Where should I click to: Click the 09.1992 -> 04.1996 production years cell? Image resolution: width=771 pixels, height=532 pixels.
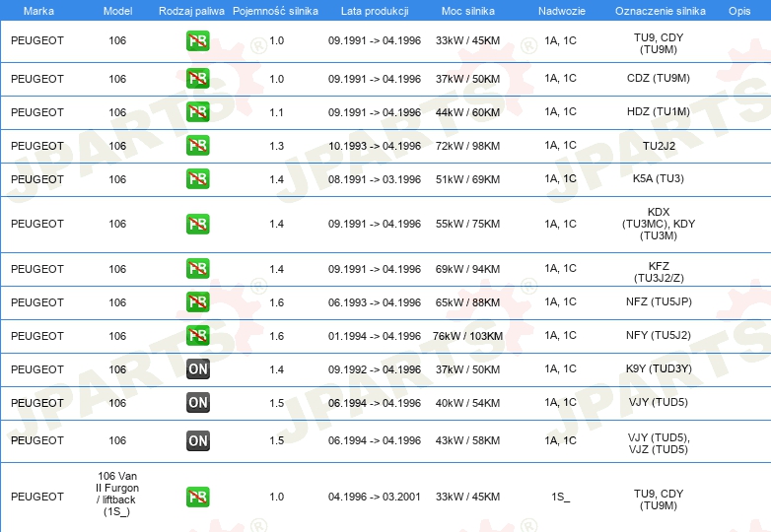(x=375, y=369)
